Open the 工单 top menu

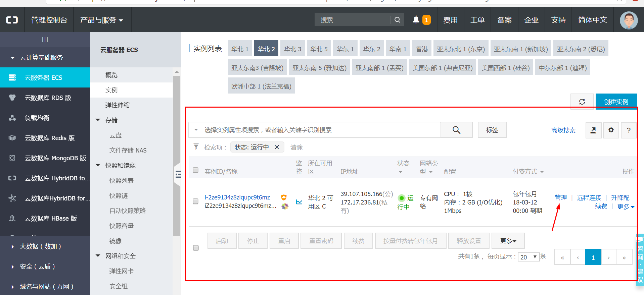477,20
